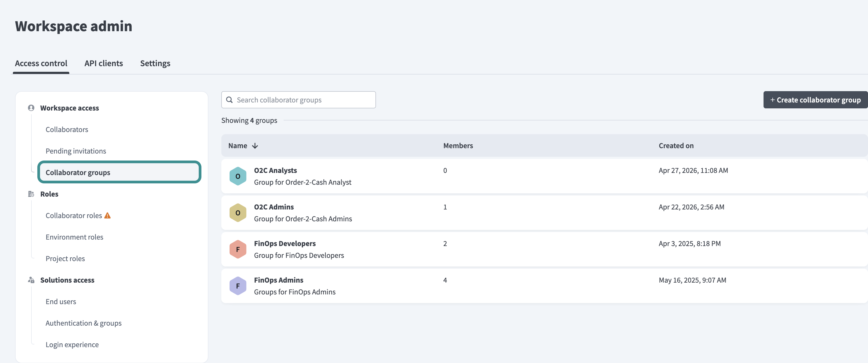This screenshot has height=363, width=868.
Task: Select Environment roles
Action: tap(74, 237)
